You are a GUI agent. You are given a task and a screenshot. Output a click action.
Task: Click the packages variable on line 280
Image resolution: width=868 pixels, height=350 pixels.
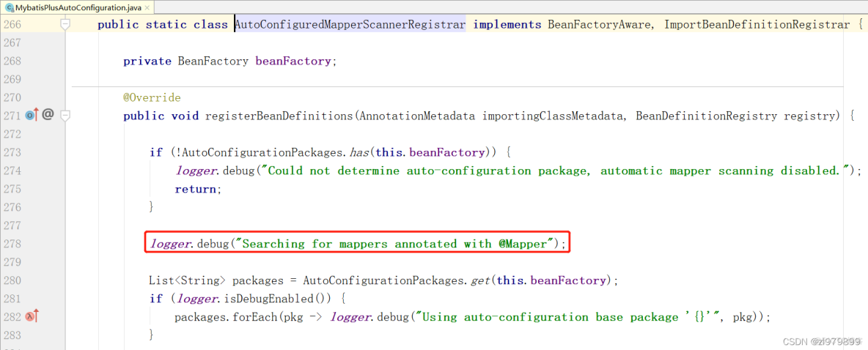tap(257, 280)
